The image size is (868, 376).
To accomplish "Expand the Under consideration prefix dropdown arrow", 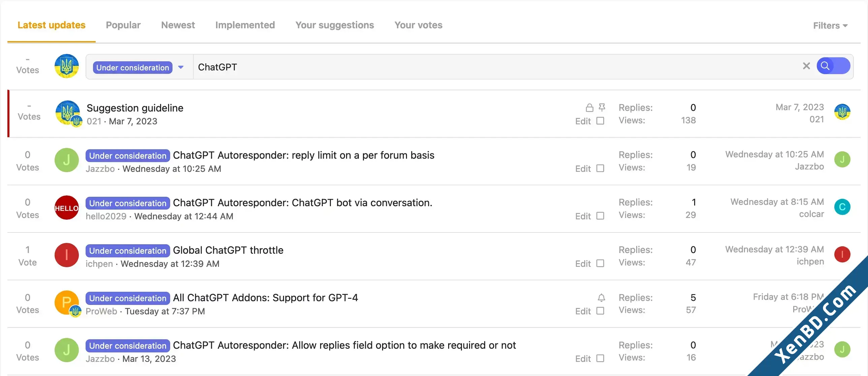I will [x=181, y=67].
